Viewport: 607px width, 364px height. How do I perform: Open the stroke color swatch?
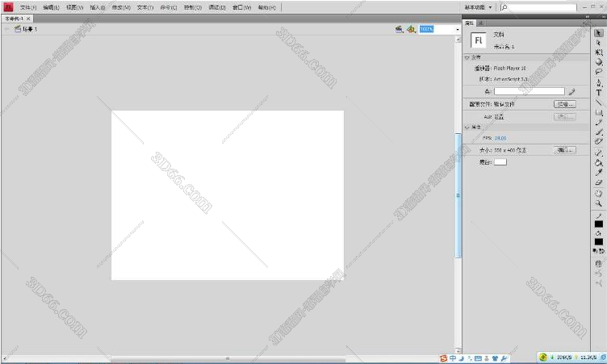pos(598,224)
